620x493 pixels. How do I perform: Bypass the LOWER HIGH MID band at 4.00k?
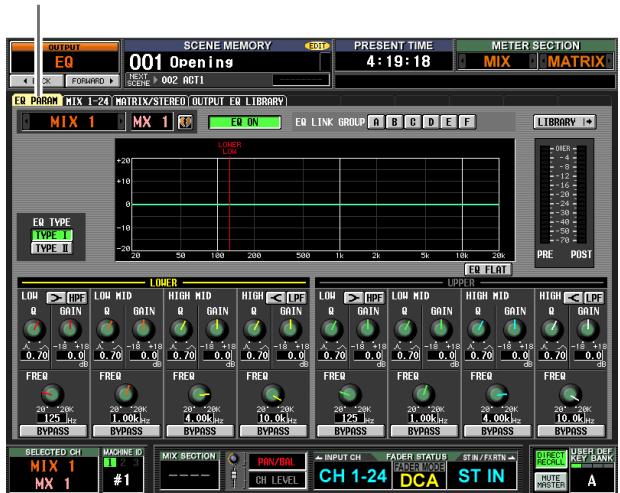pos(200,431)
